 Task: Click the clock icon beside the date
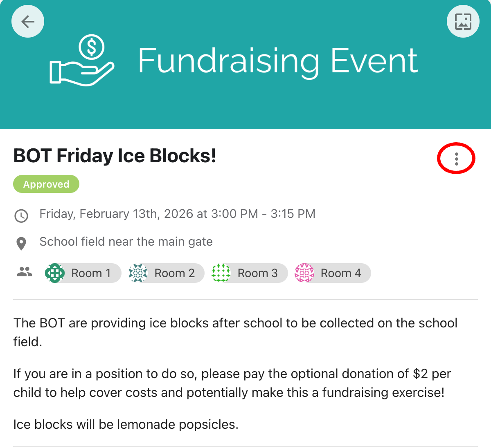(21, 215)
